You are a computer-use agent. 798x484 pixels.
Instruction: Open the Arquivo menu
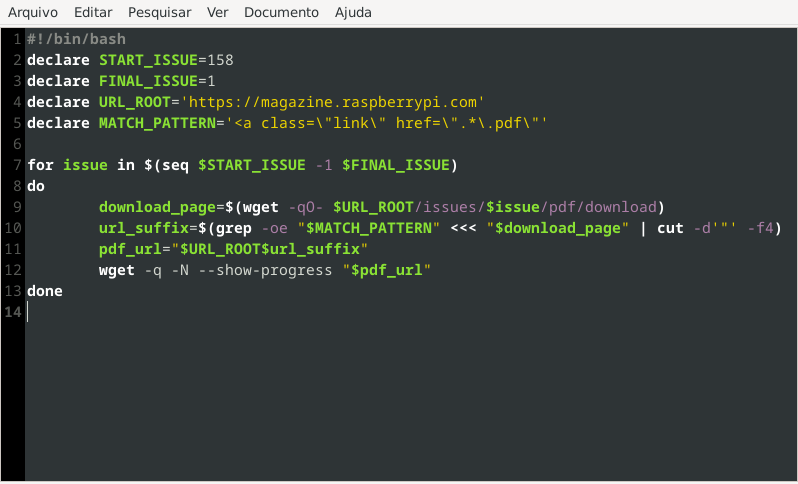(x=33, y=13)
